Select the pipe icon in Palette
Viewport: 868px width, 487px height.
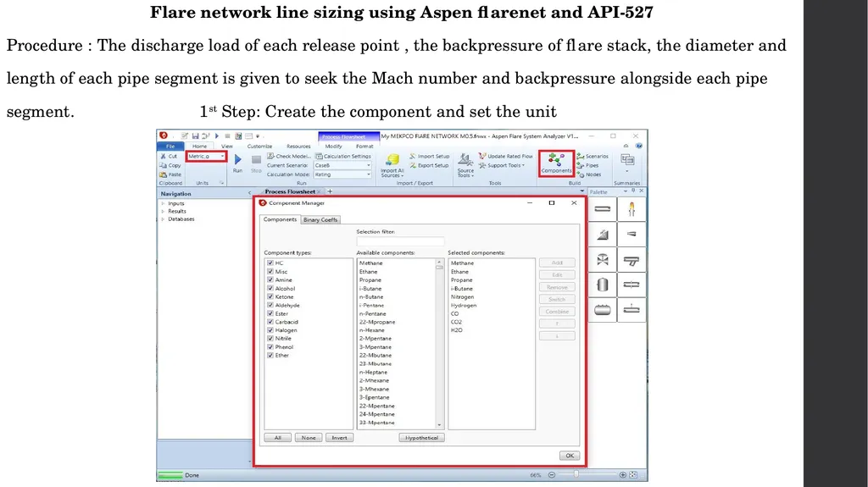tap(603, 209)
